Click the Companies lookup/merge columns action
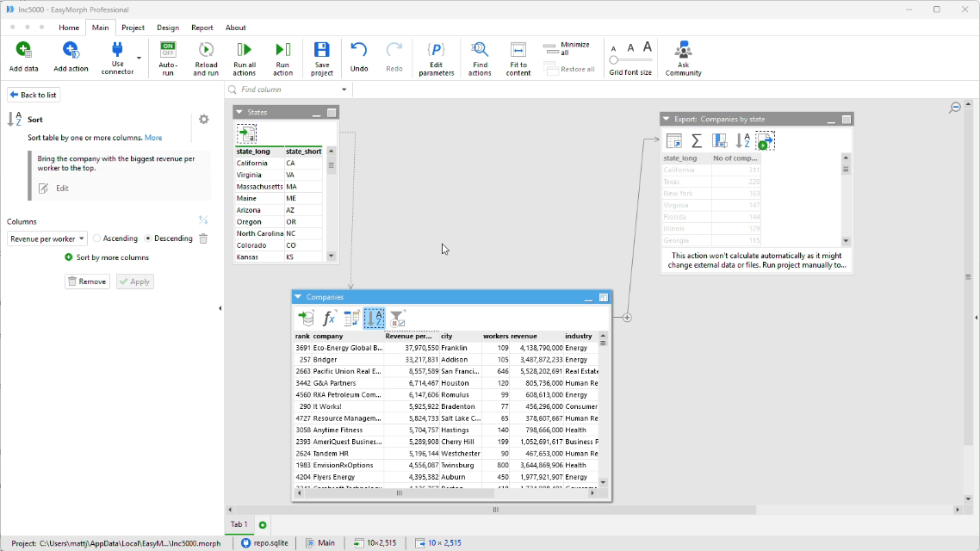The height and width of the screenshot is (551, 980). click(351, 318)
